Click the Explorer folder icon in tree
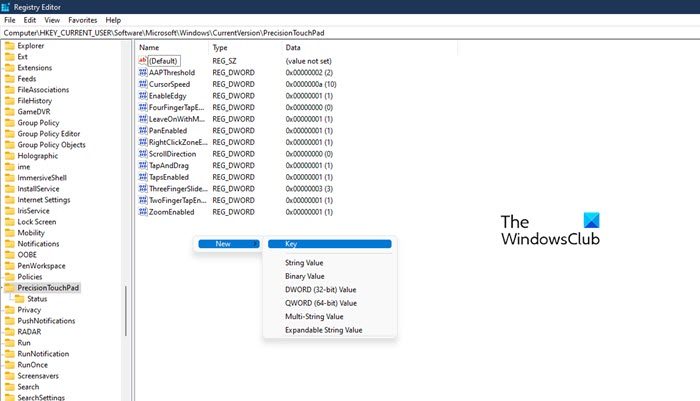 [x=10, y=46]
